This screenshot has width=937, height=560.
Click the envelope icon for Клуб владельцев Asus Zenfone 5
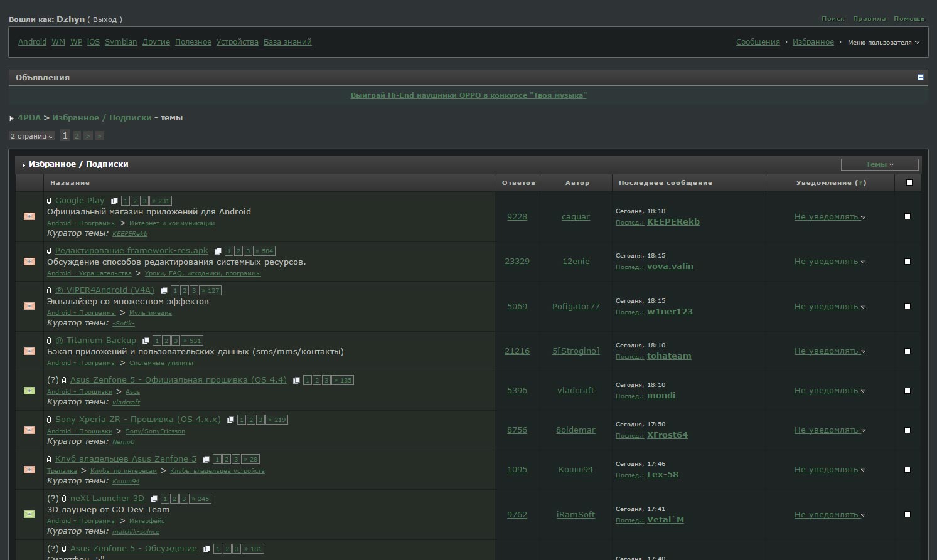29,470
